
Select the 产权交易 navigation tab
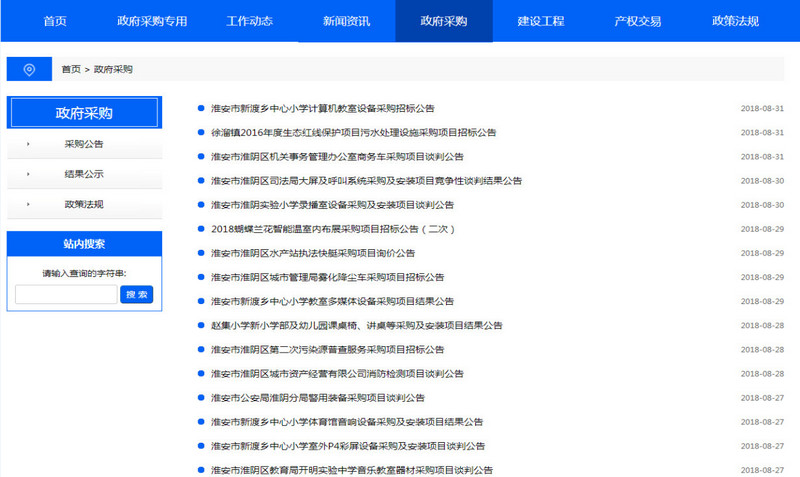pos(638,21)
